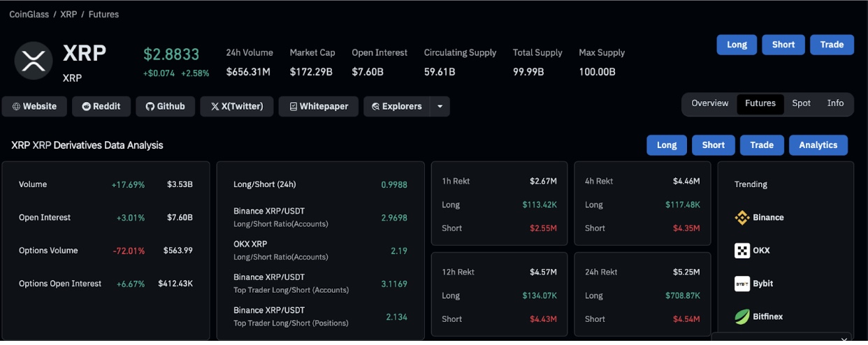Open the Info tab
Viewport: 868px width, 345px height.
click(x=836, y=103)
